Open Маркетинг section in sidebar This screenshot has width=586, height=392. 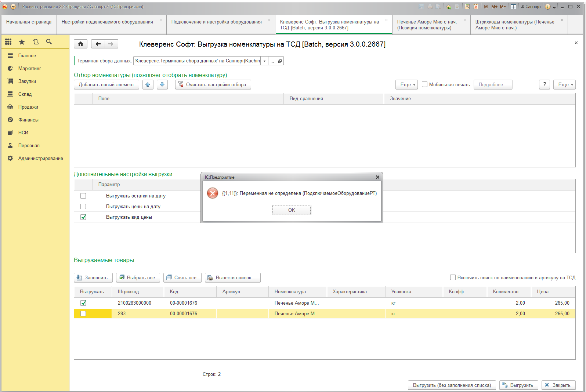tap(30, 69)
